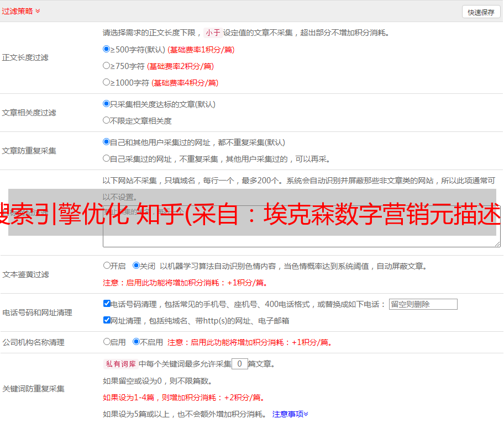The image size is (504, 424).
Task: Select 自己和其他用户采集过的网址 no-repeat option
Action: [107, 142]
